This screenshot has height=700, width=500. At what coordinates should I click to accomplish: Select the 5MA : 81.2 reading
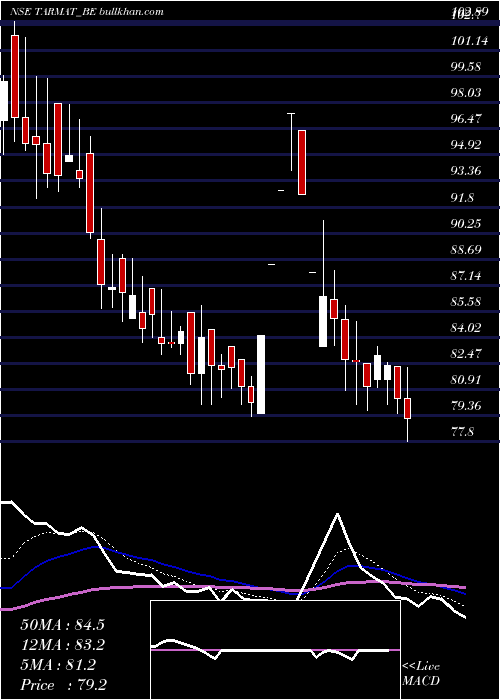click(58, 665)
